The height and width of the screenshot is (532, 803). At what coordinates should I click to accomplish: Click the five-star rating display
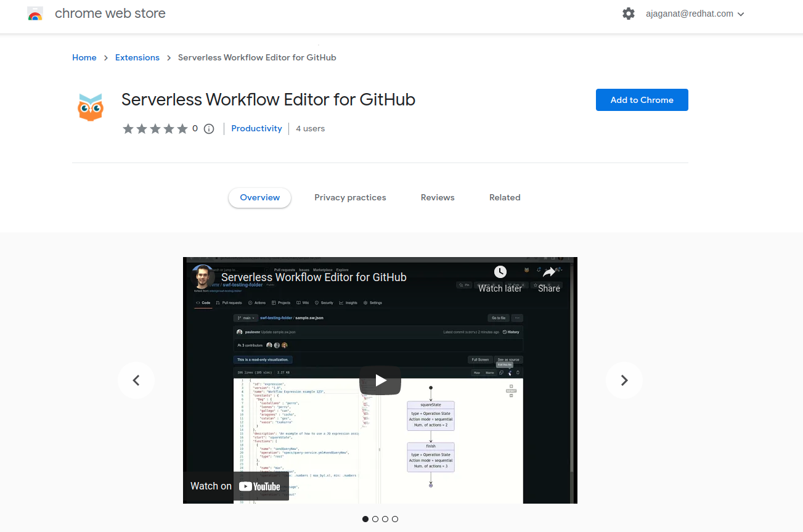pyautogui.click(x=156, y=128)
